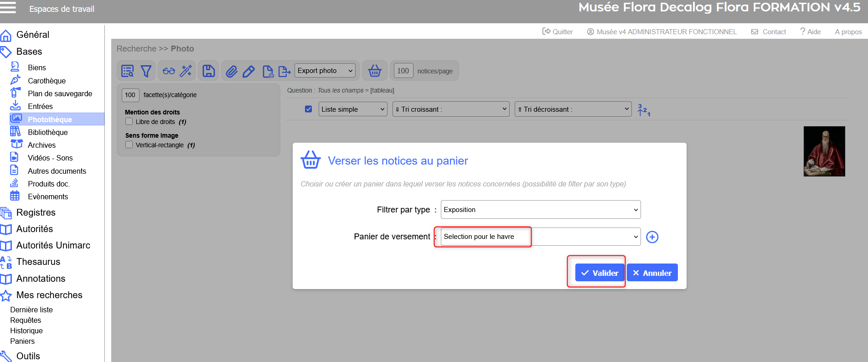
Task: Click the magic wand icon
Action: pos(186,71)
